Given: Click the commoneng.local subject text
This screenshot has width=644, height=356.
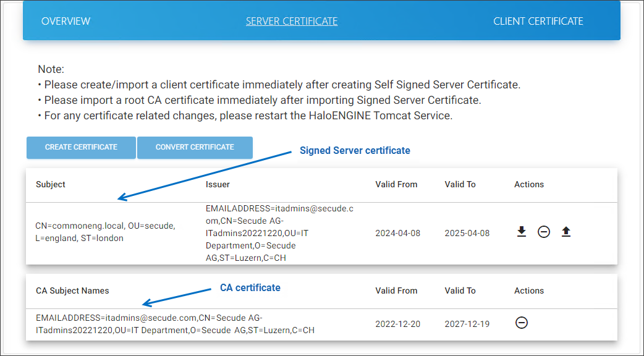Looking at the screenshot, I should [x=105, y=232].
